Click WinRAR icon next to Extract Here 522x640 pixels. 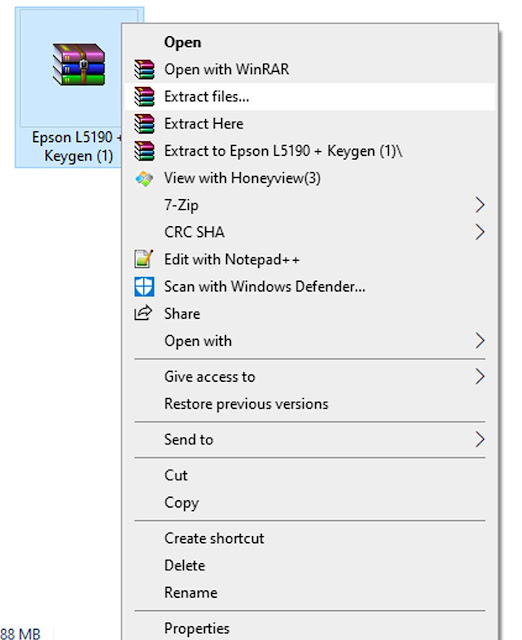(x=144, y=124)
